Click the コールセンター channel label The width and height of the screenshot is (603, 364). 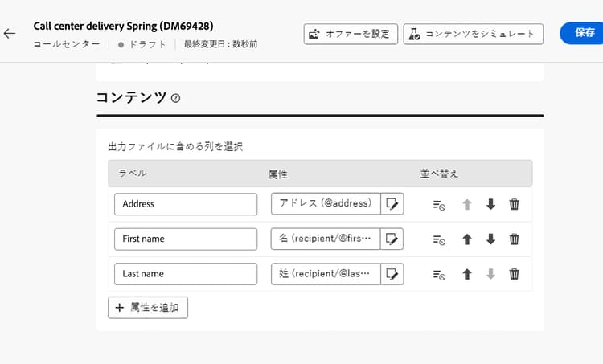(66, 44)
